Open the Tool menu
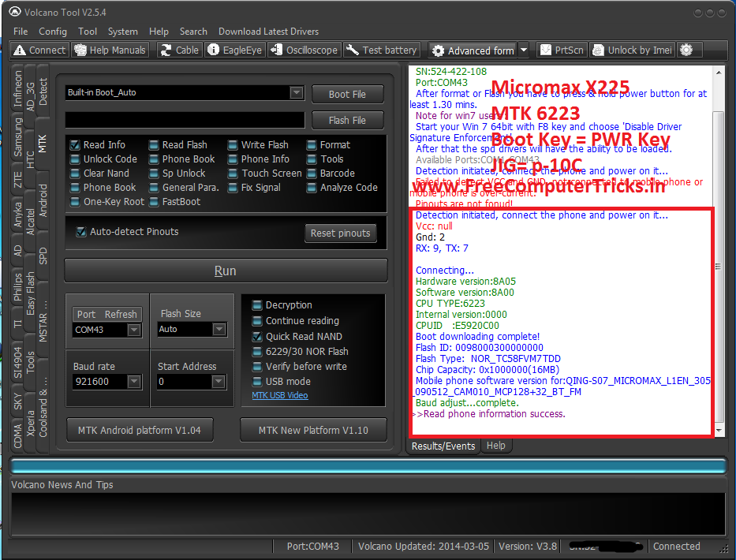 (88, 32)
